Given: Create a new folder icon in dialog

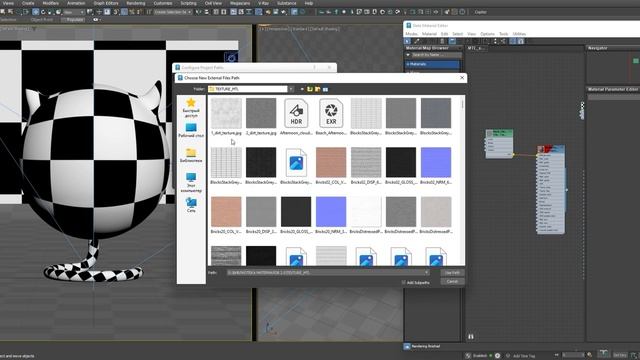Looking at the screenshot, I should (x=318, y=89).
